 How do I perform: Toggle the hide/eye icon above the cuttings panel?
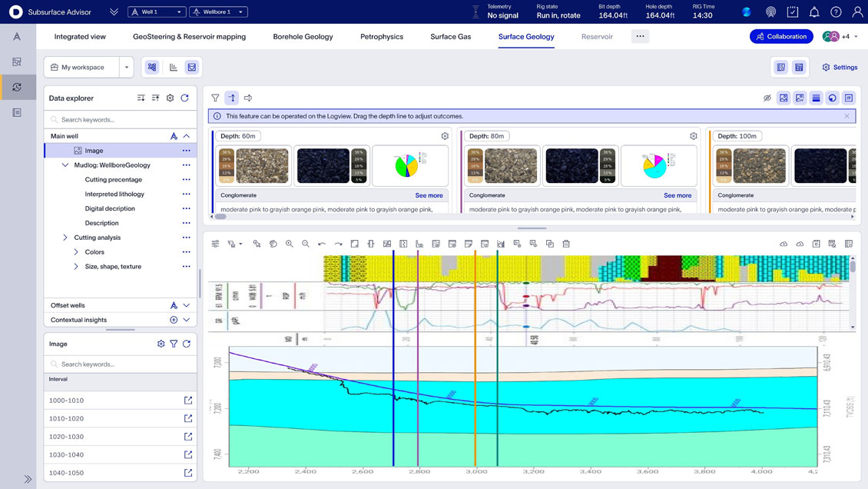click(x=766, y=98)
